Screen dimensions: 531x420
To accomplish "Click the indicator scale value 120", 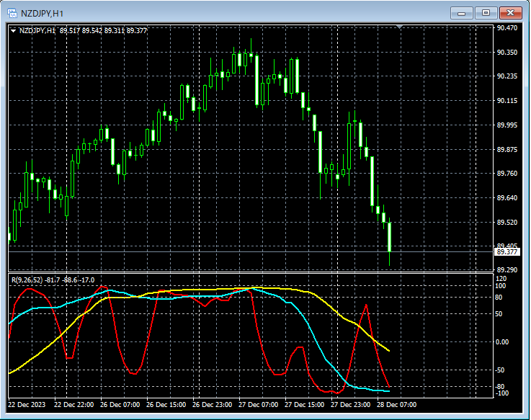I will click(501, 279).
